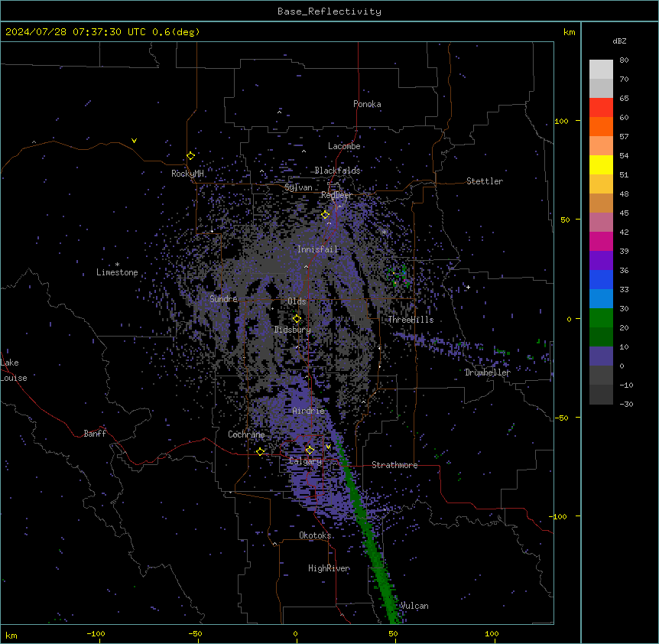659x644 pixels.
Task: Click the Banff label
Action: coord(95,434)
